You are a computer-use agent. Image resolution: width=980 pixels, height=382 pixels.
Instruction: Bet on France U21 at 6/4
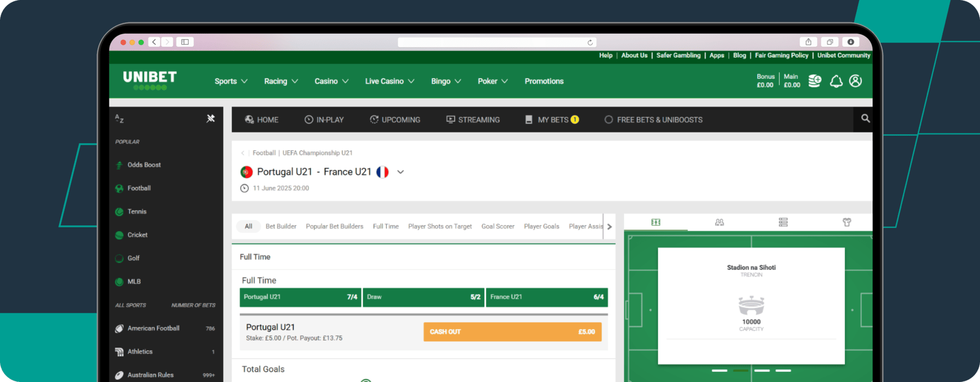click(547, 297)
